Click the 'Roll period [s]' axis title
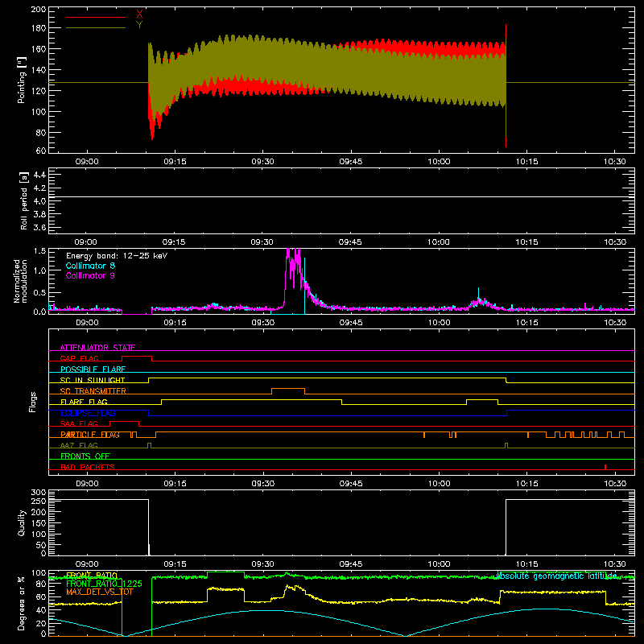Image resolution: width=644 pixels, height=644 pixels. pos(23,200)
